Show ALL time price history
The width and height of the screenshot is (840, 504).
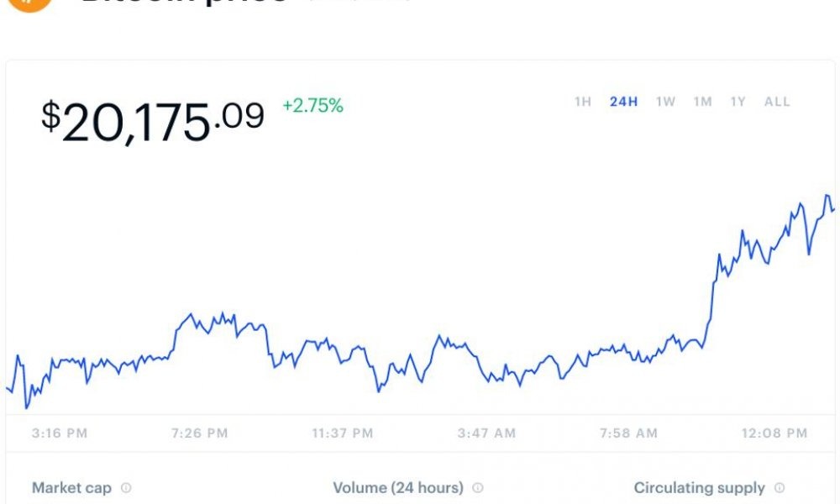tap(777, 102)
